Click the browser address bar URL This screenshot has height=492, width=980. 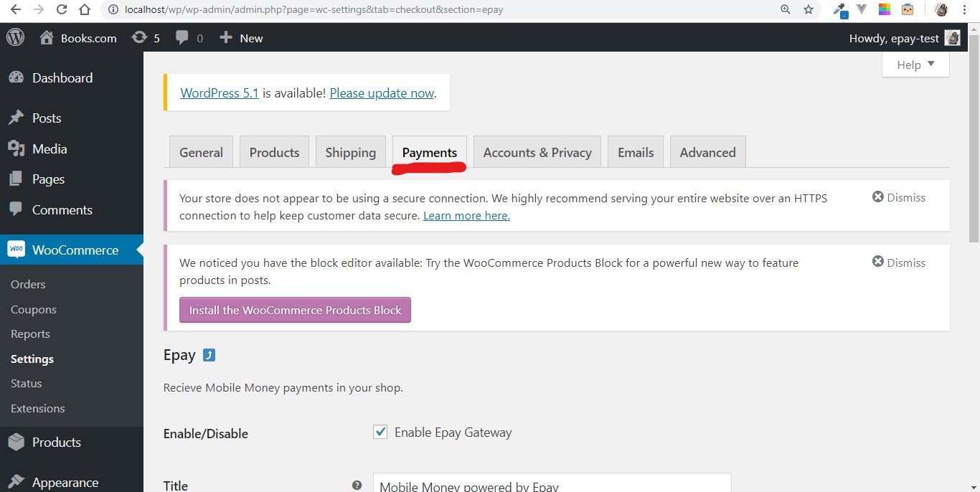(314, 10)
